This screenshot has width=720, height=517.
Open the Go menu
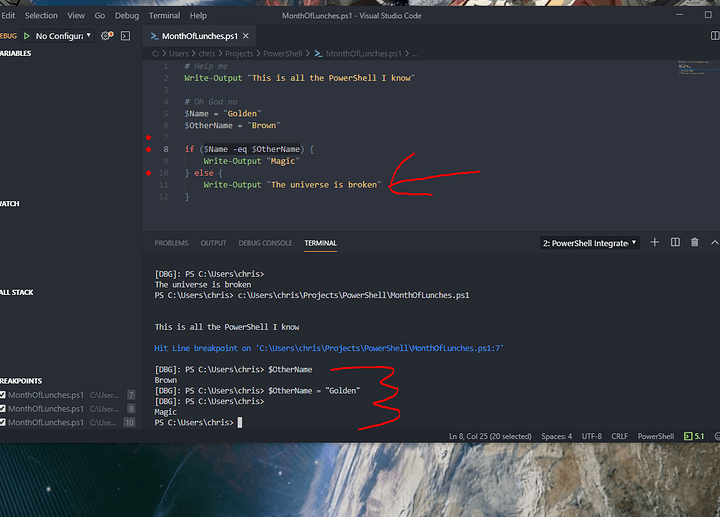(100, 16)
